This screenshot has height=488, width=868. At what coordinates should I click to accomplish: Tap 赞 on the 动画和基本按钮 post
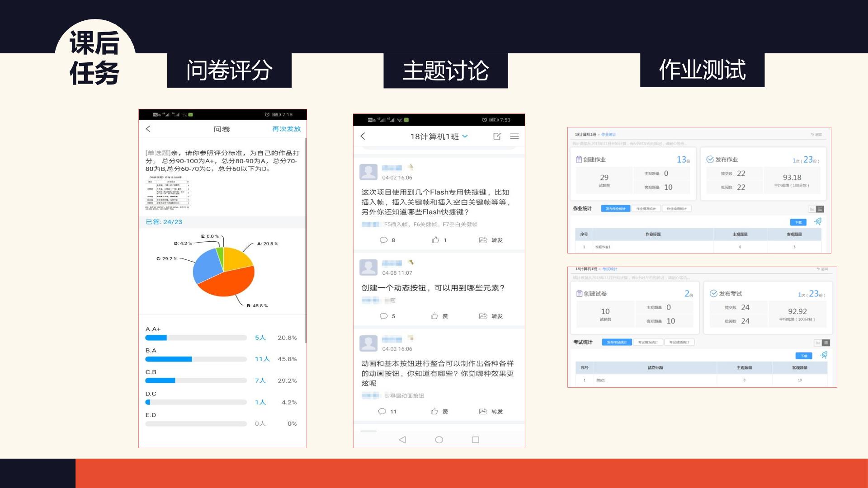click(439, 411)
